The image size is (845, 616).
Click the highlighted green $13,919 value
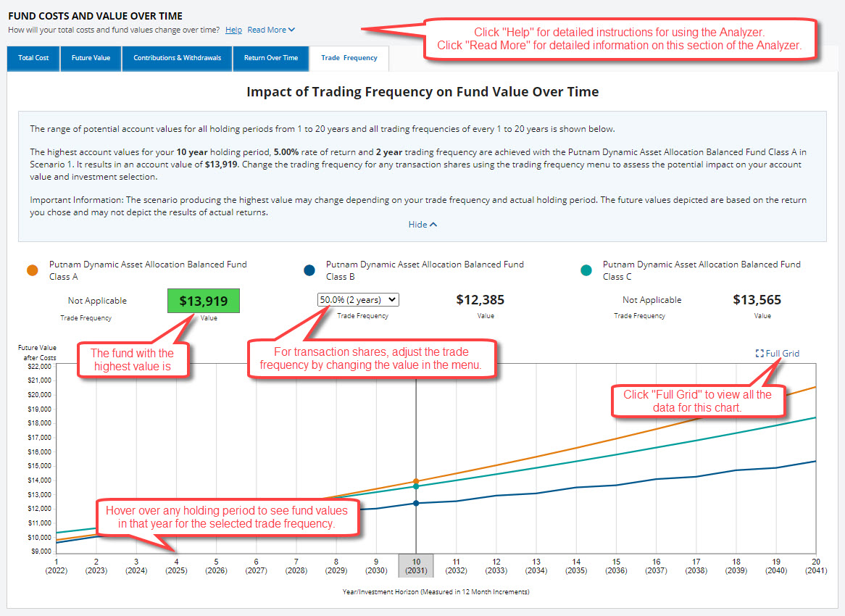point(203,299)
